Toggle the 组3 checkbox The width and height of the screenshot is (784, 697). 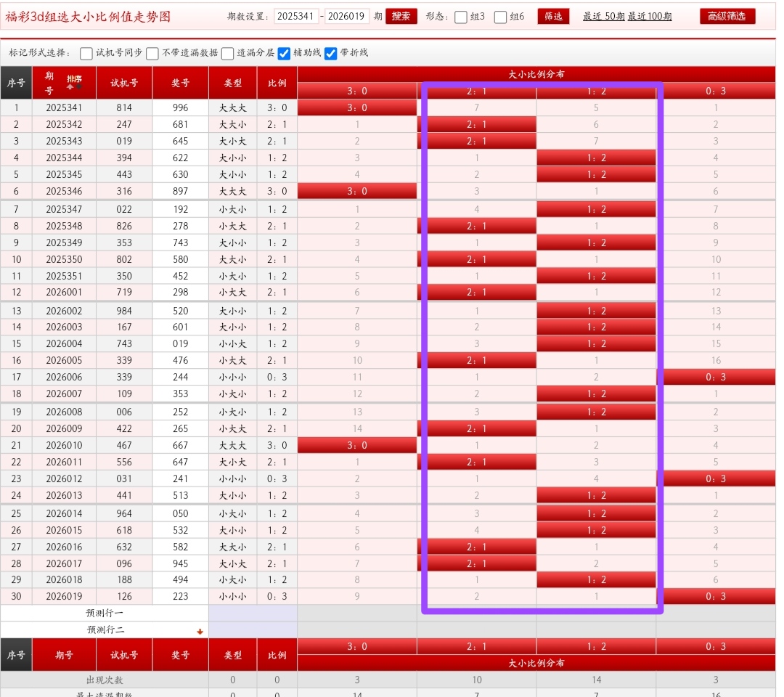[x=461, y=17]
